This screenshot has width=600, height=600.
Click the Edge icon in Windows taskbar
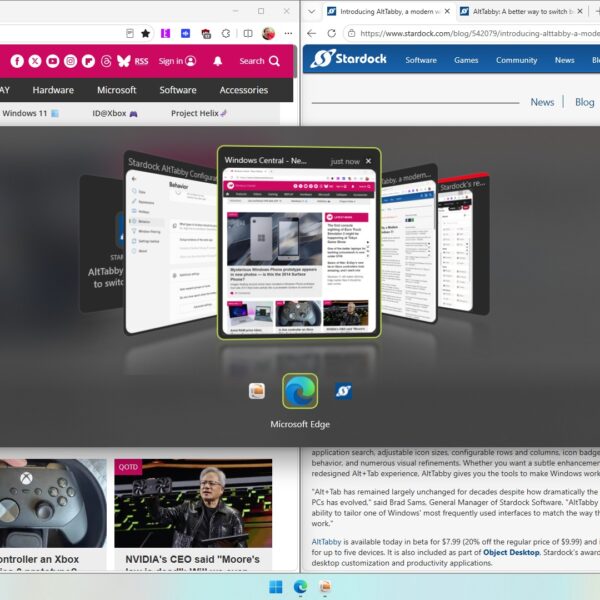click(x=300, y=587)
